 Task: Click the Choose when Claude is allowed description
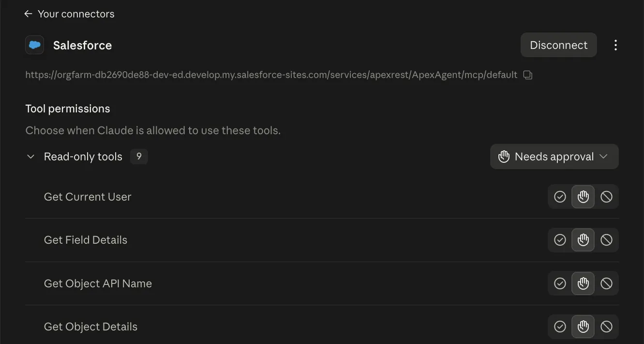pos(153,130)
